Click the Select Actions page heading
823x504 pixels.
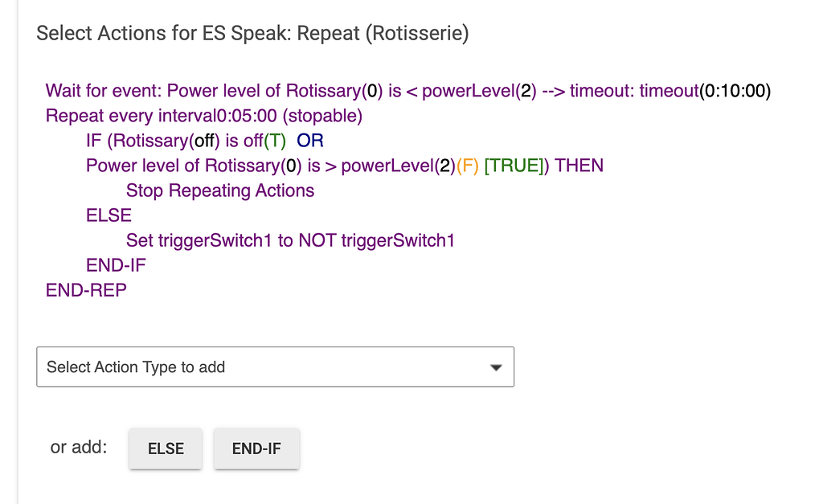coord(252,33)
